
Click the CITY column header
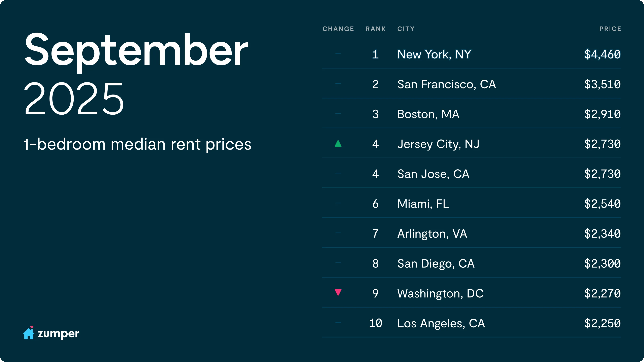pos(406,29)
